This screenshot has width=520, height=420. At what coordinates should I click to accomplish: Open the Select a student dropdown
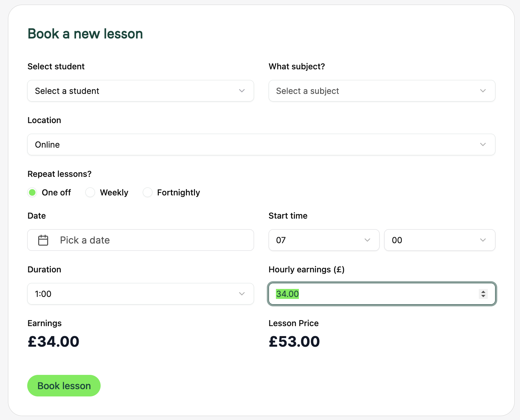(x=140, y=91)
